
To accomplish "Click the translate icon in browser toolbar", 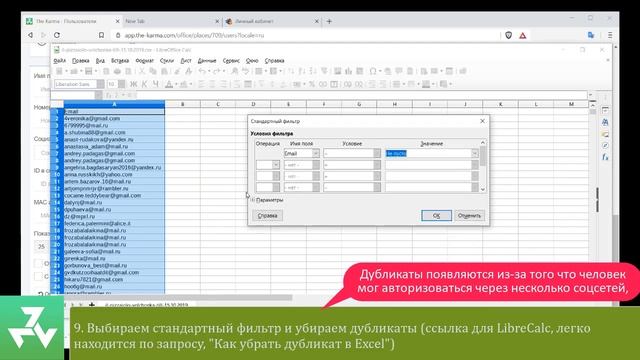I will click(591, 36).
